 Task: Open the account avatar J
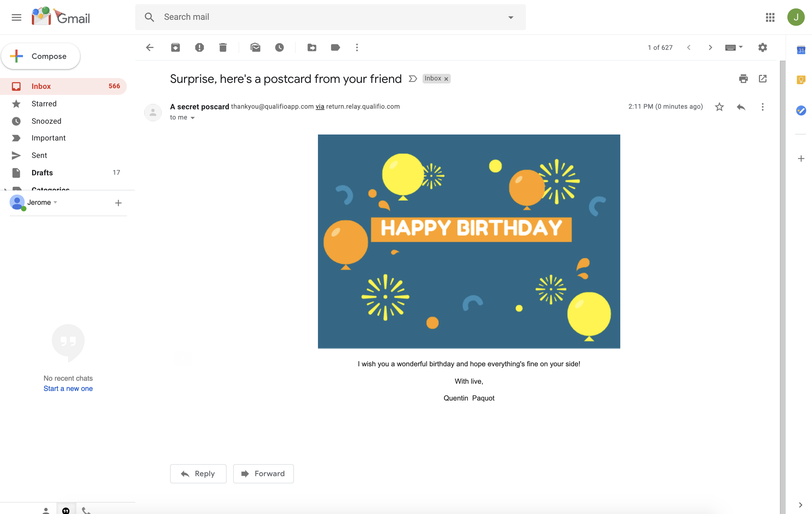click(796, 17)
